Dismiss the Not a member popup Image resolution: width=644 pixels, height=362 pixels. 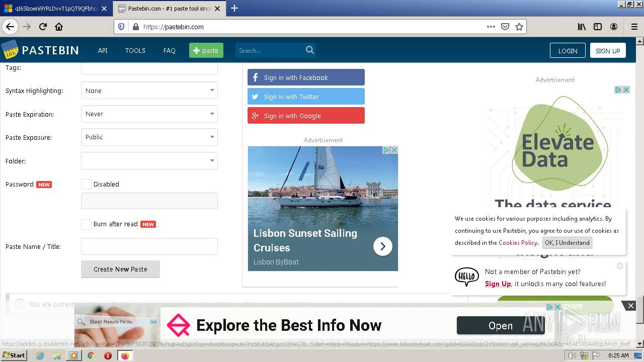click(620, 265)
